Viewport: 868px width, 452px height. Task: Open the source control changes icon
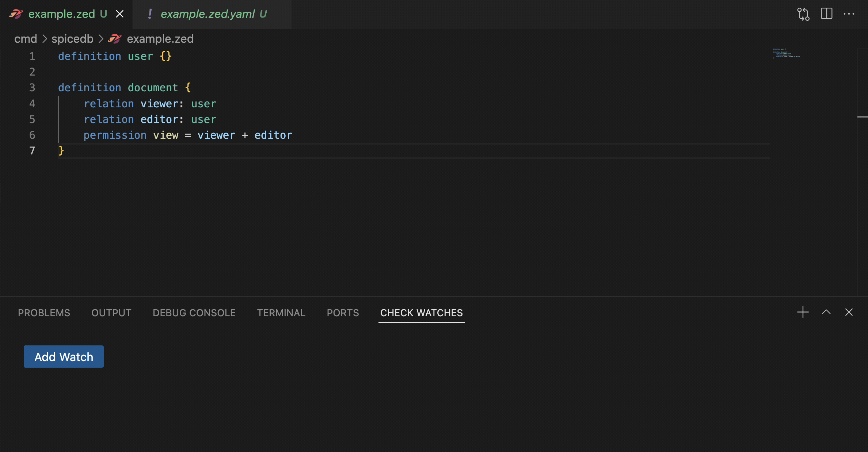[x=803, y=14]
